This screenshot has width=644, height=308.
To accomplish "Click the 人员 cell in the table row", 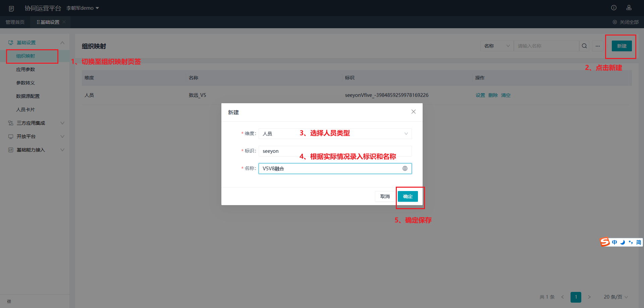I will pos(89,95).
